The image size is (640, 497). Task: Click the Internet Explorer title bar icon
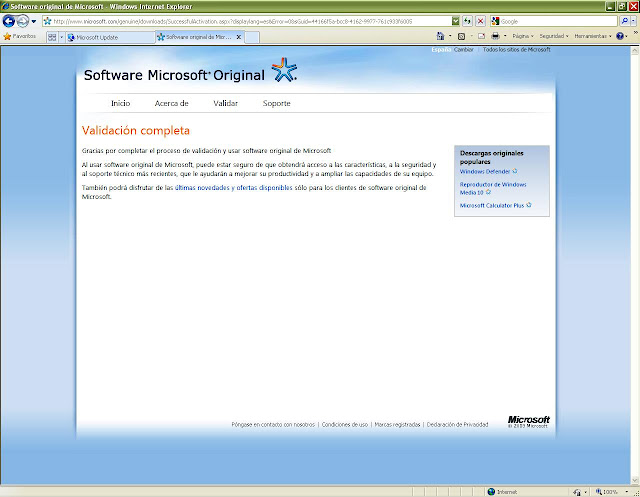5,6
